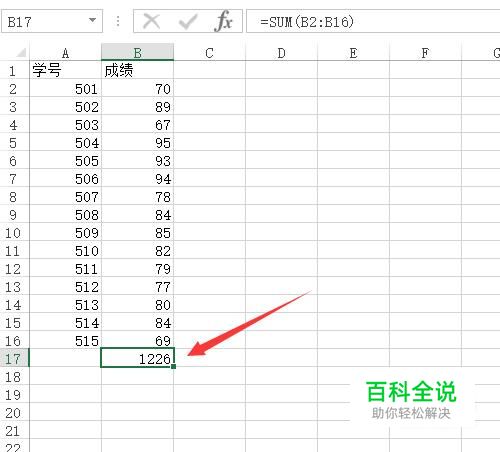Image resolution: width=500 pixels, height=452 pixels.
Task: Select column E header
Action: (x=353, y=53)
